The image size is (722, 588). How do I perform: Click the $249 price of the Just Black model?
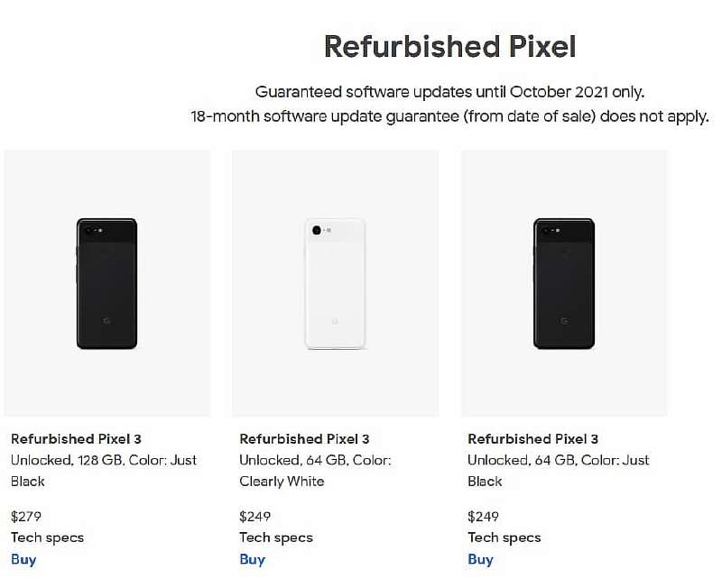pos(483,517)
